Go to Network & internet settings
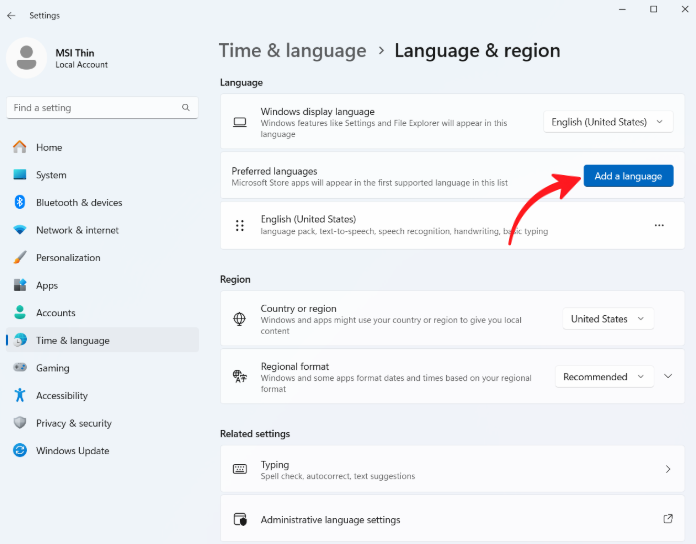Screen dimensions: 696x544 77,230
